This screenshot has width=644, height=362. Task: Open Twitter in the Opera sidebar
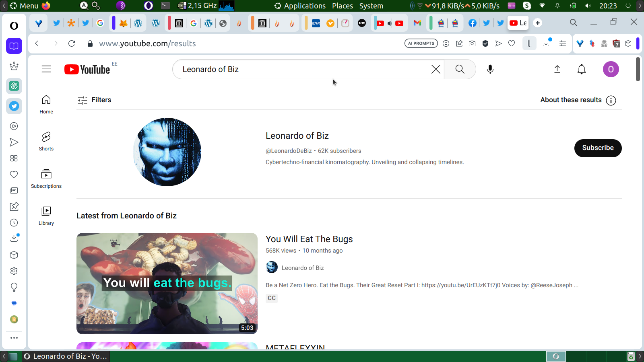coord(14,106)
